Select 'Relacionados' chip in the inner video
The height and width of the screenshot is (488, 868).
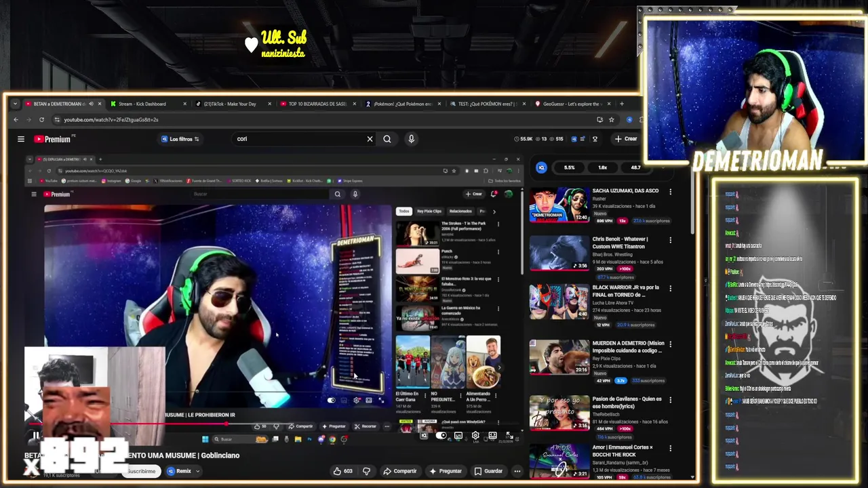coord(460,211)
